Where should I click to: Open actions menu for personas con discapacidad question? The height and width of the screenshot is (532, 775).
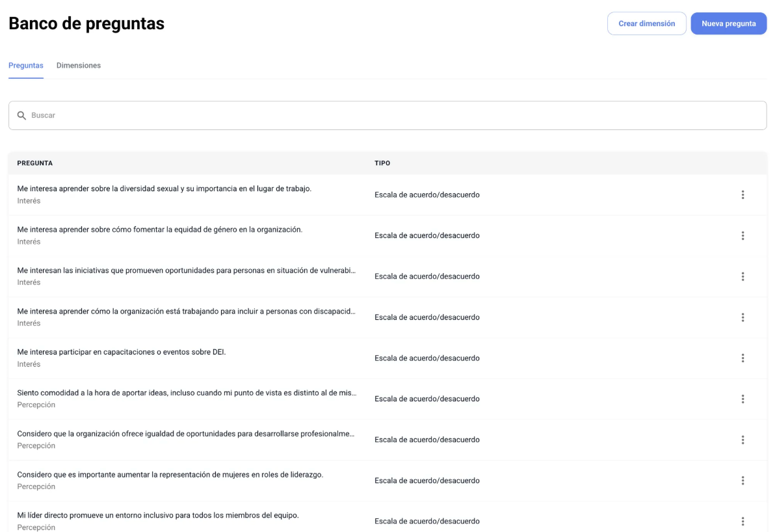(x=742, y=317)
